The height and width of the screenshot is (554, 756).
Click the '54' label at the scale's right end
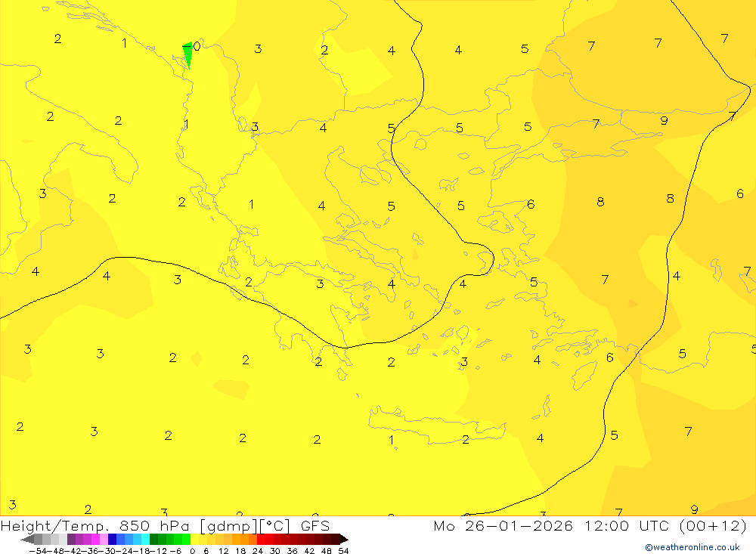pos(343,551)
